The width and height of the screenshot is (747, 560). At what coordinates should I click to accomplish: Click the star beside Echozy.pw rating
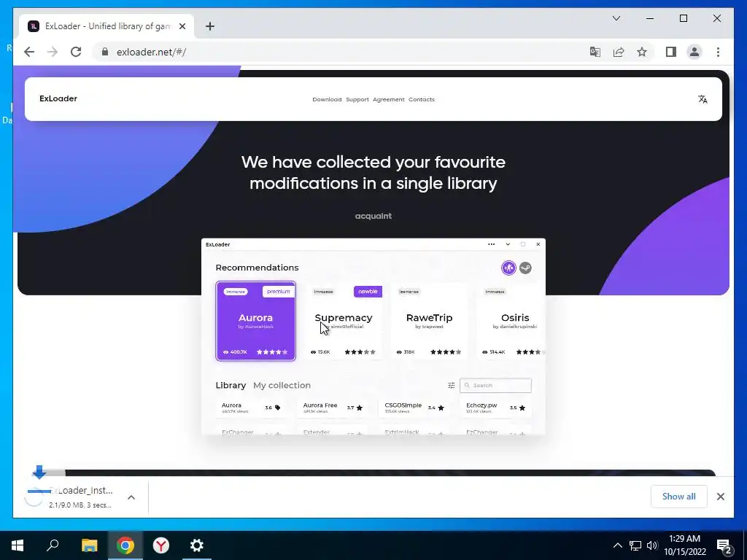522,408
